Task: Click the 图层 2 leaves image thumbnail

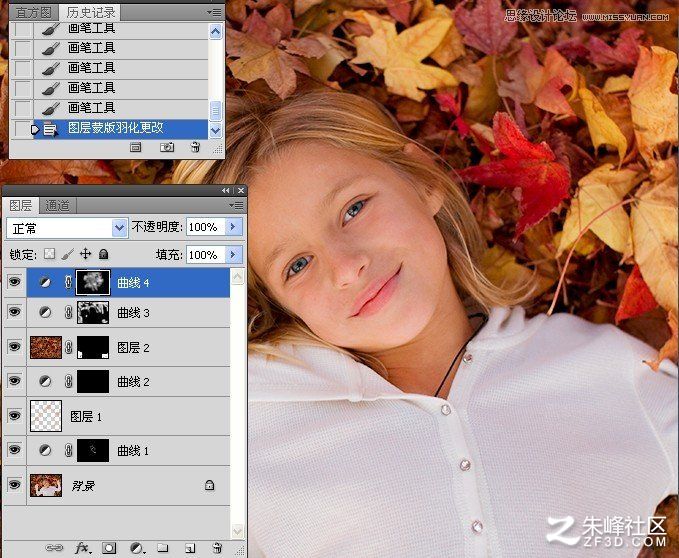Action: click(x=46, y=347)
